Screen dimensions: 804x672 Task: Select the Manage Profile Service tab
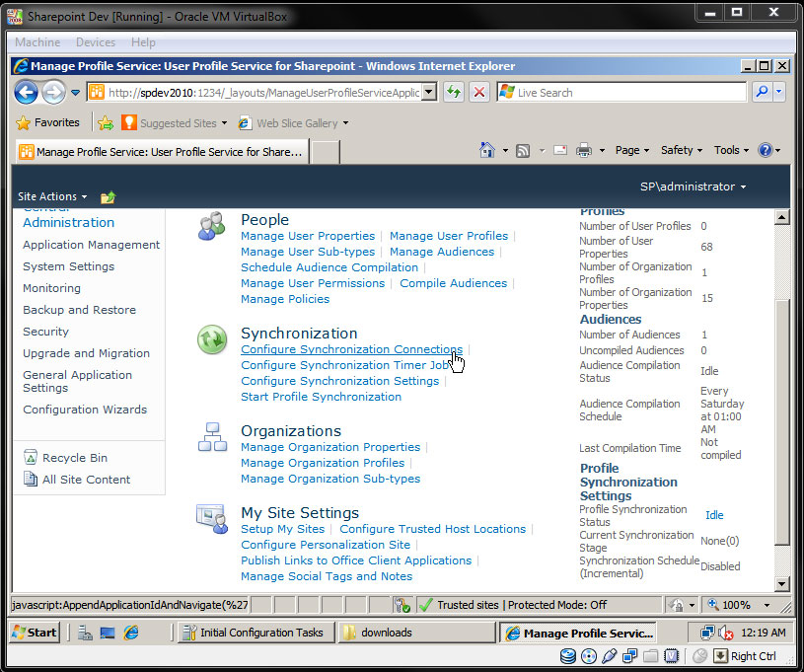[162, 152]
